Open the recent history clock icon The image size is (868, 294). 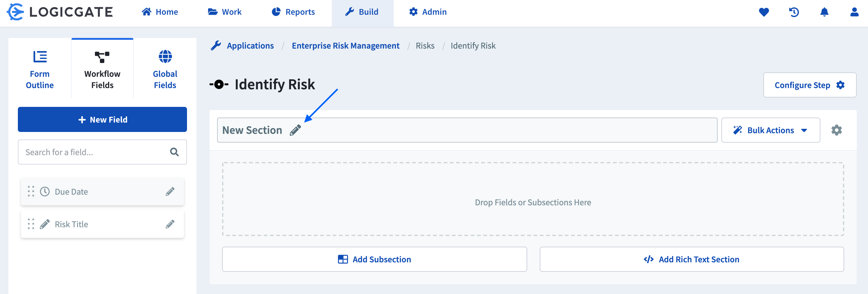pos(794,12)
